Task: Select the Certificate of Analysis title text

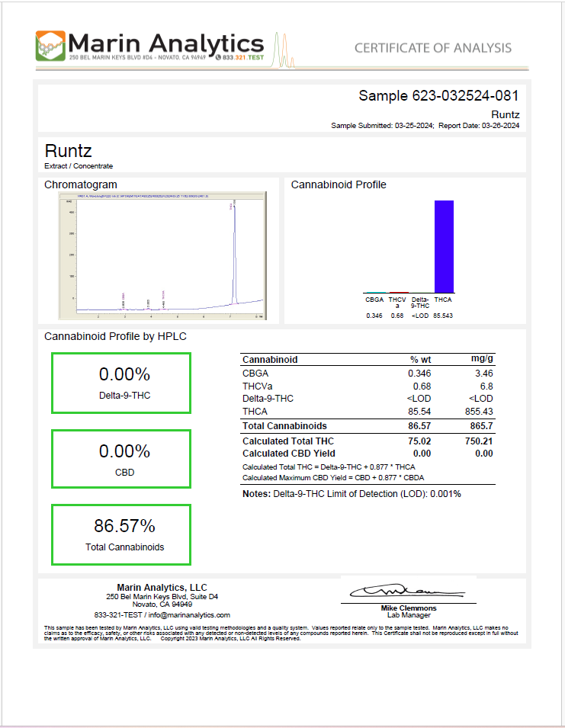Action: click(x=432, y=48)
